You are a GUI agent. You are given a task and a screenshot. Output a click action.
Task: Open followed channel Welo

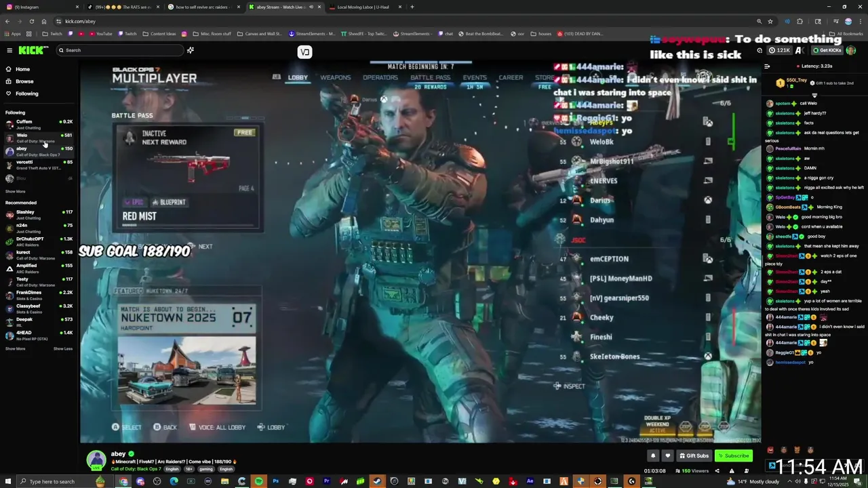[39, 138]
